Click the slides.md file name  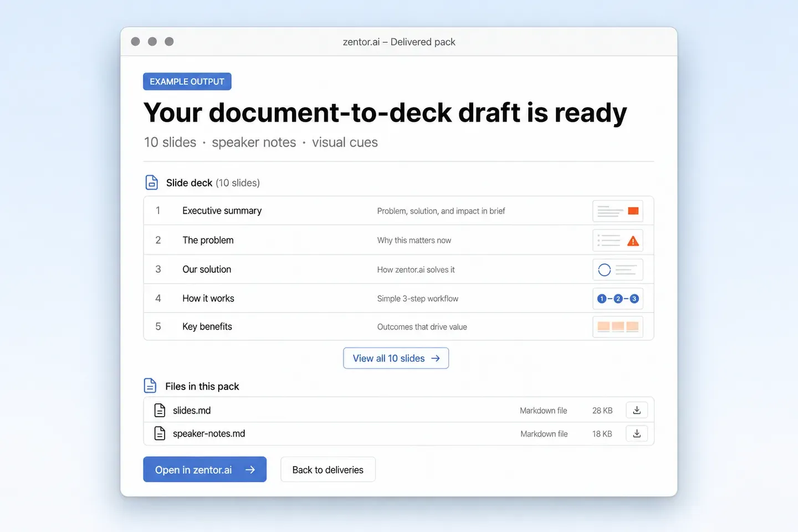click(x=192, y=410)
